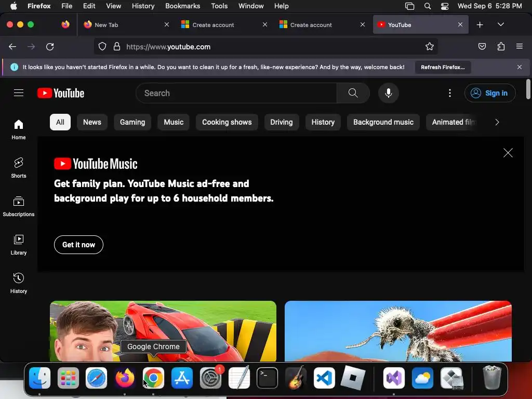Click Refresh Firefox... button
This screenshot has height=399, width=532.
pyautogui.click(x=443, y=67)
